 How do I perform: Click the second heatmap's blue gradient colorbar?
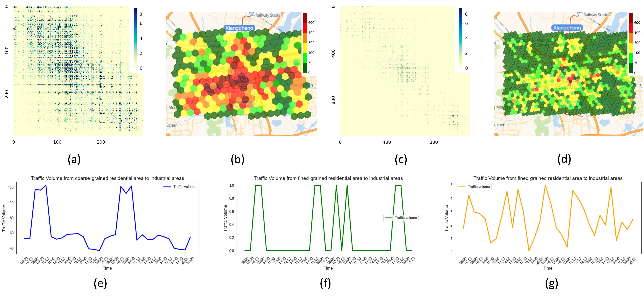pos(461,30)
